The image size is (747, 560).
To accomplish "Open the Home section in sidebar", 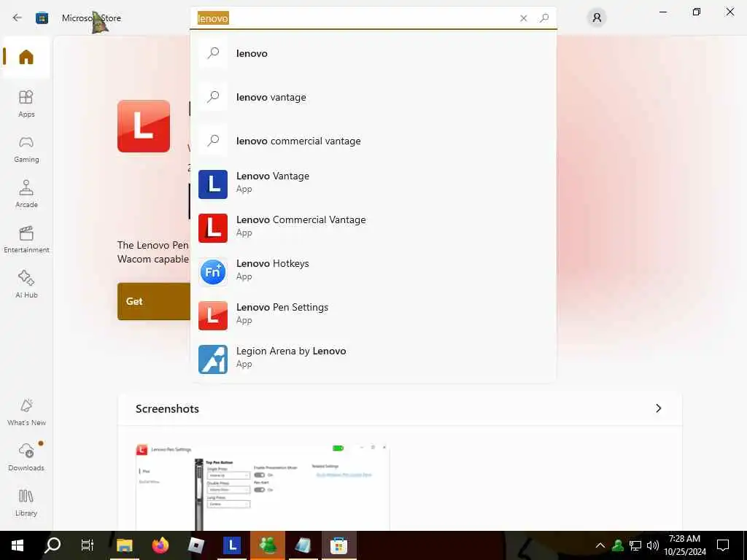I will pyautogui.click(x=26, y=57).
